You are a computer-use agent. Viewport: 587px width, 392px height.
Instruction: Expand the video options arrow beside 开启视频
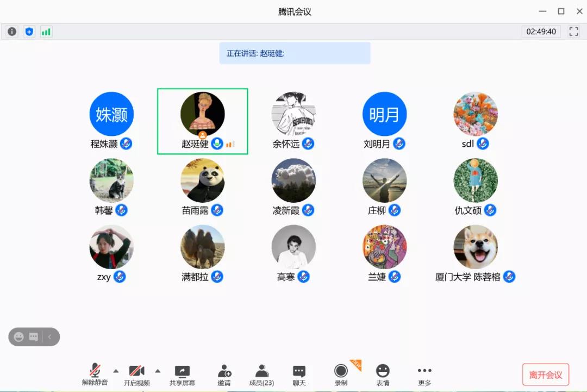(x=158, y=371)
